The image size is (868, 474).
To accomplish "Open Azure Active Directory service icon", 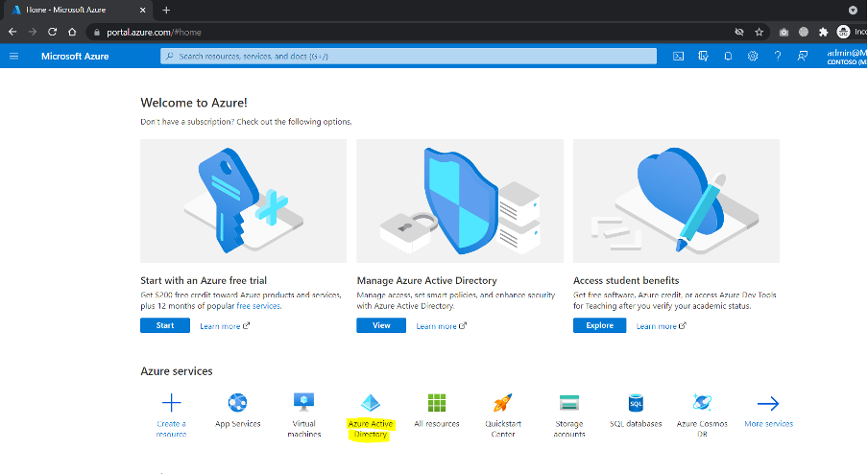I will coord(371,402).
